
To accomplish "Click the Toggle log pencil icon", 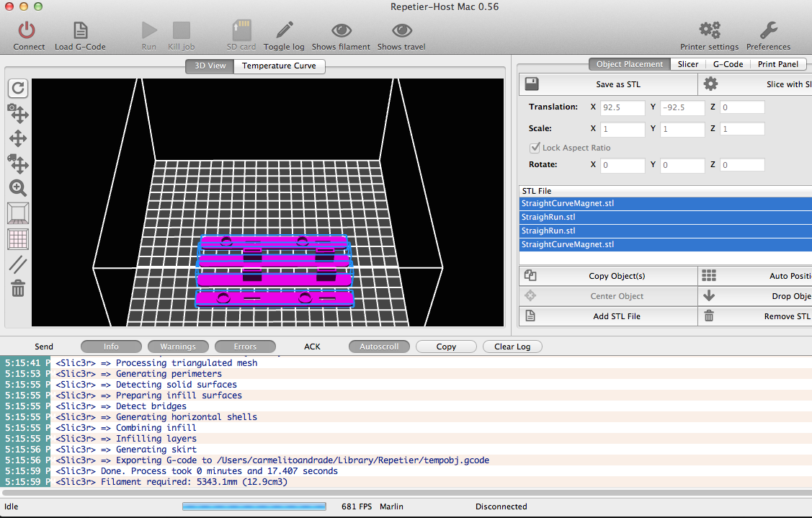I will (285, 30).
